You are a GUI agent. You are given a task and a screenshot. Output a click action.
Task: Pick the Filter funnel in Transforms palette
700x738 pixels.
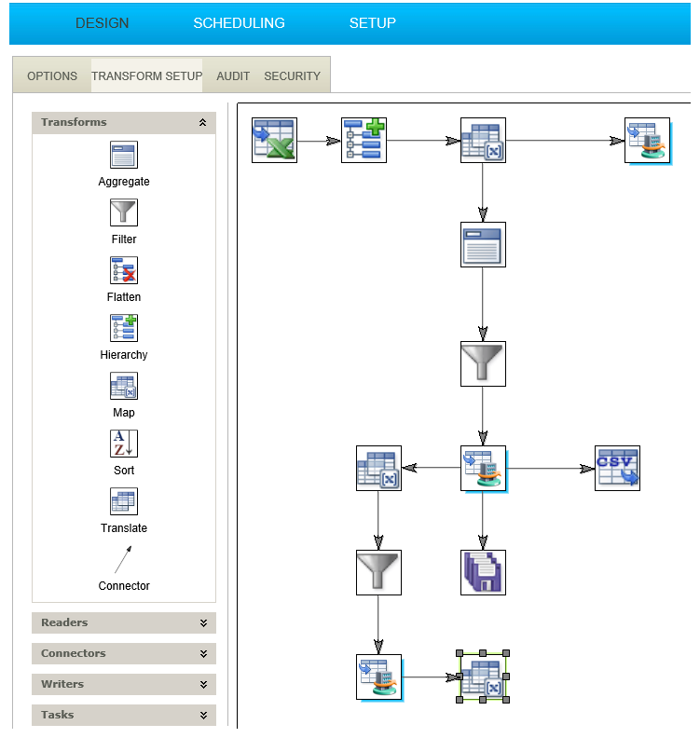[124, 213]
